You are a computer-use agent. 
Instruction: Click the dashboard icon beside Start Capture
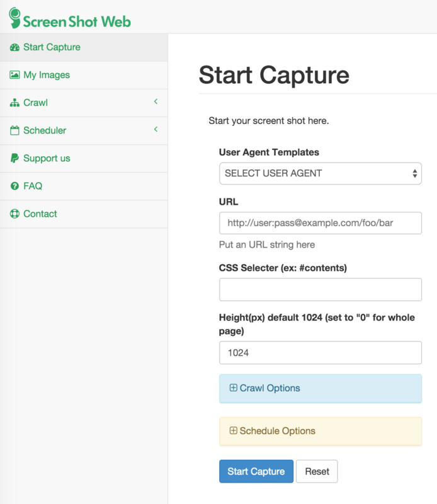[14, 48]
